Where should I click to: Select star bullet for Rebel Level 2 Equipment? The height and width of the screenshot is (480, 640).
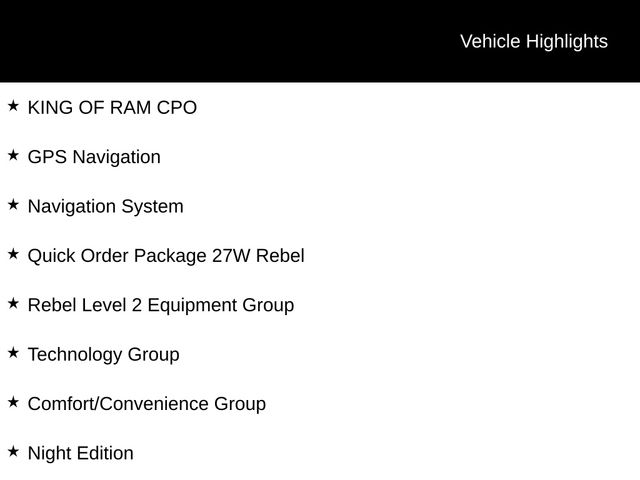pos(13,303)
